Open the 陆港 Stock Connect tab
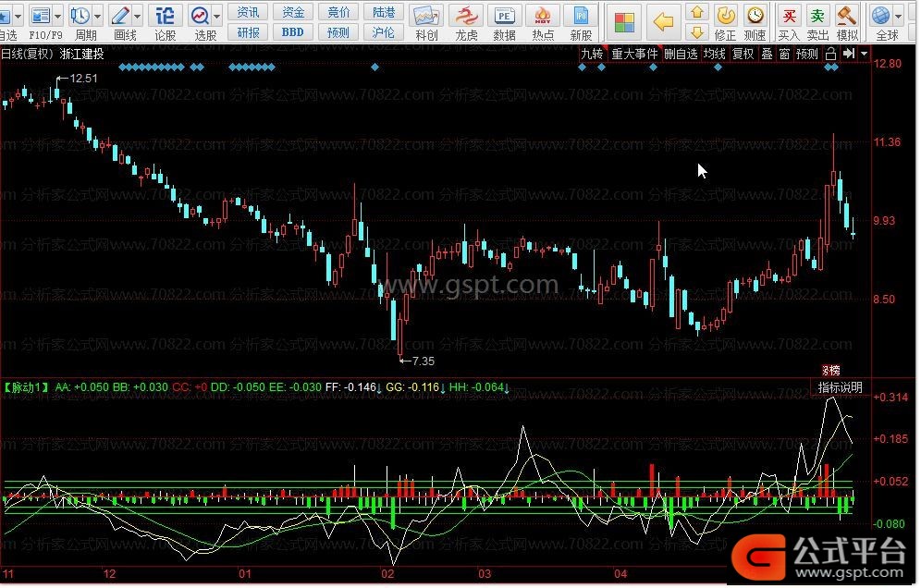This screenshot has height=588, width=921. point(384,12)
